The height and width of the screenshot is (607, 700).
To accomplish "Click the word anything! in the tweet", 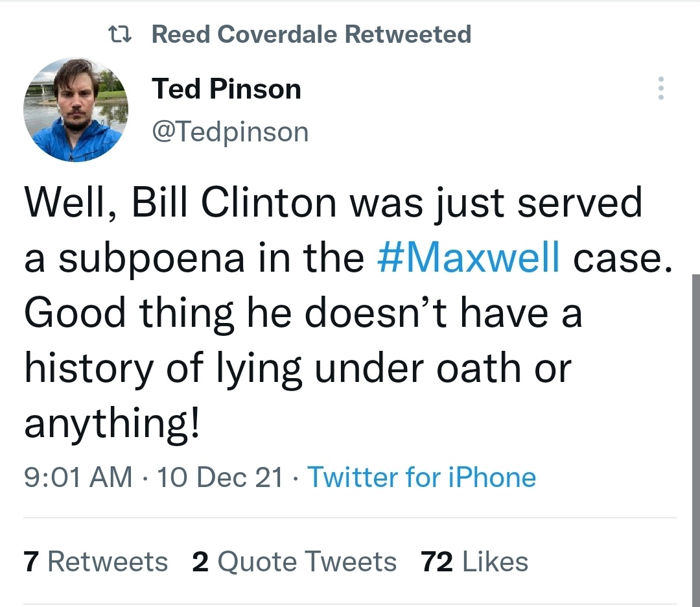I will [x=111, y=423].
